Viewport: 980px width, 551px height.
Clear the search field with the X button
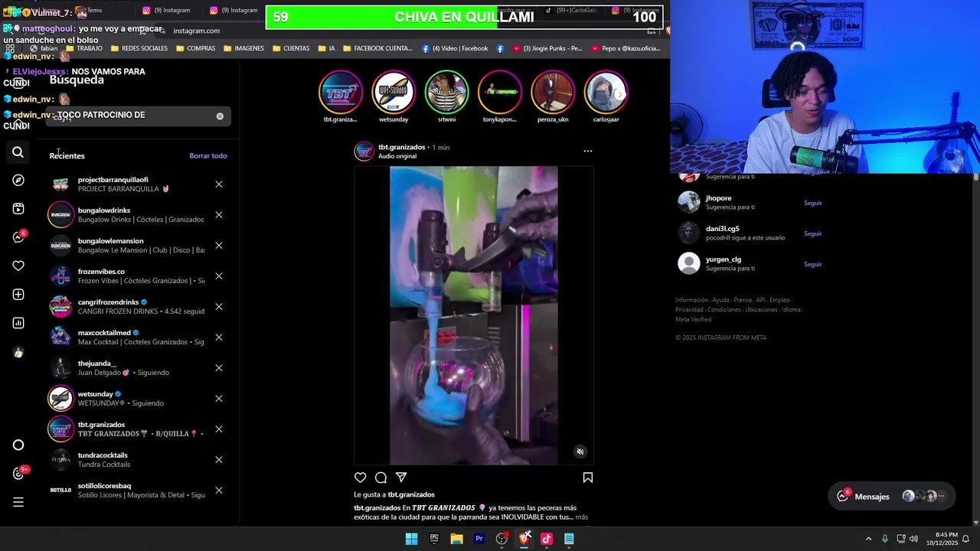pos(220,116)
